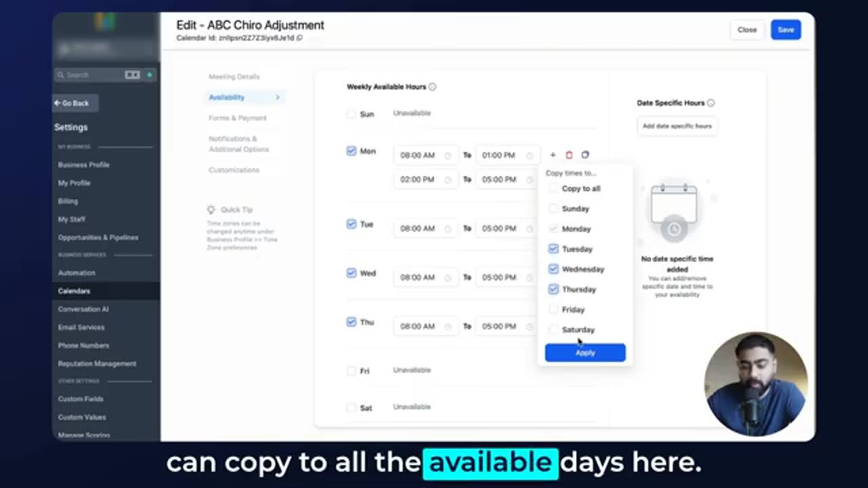This screenshot has width=868, height=488.
Task: Delete Monday's first time slot
Action: [569, 155]
